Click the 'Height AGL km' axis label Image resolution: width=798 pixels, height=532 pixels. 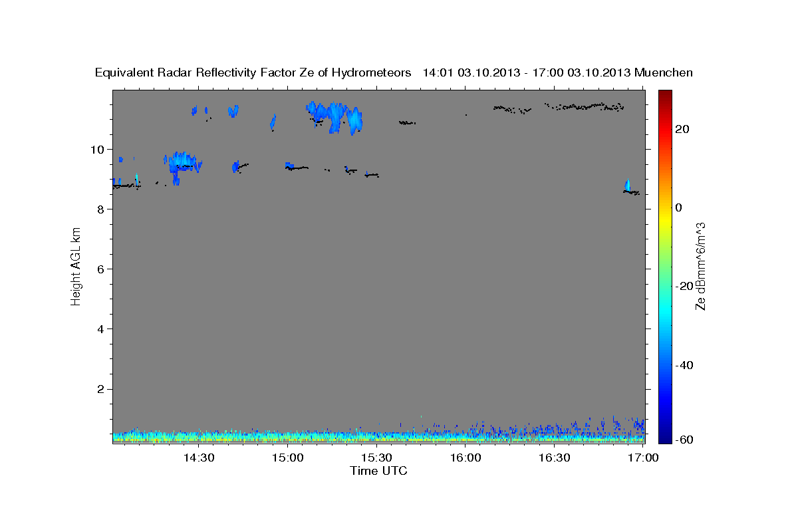(76, 266)
